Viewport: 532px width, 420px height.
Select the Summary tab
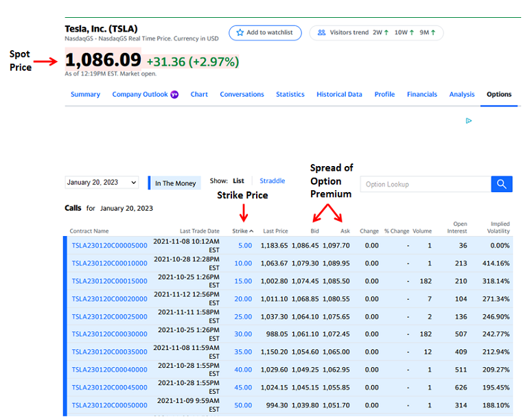tap(85, 95)
